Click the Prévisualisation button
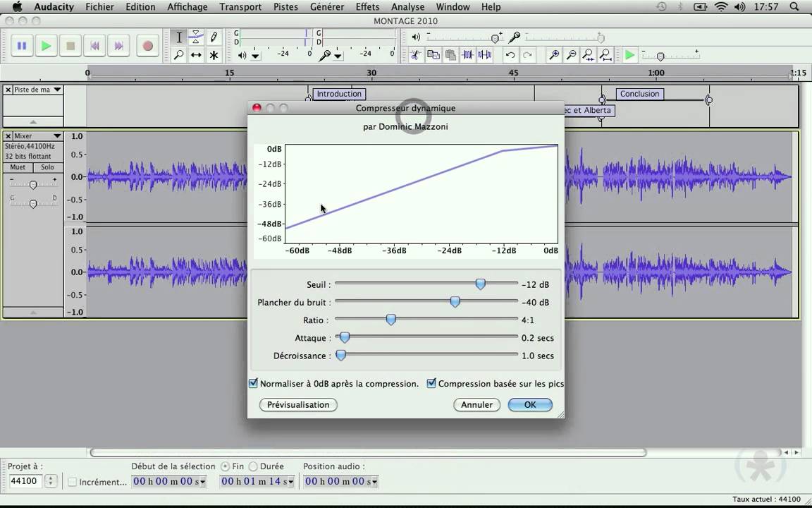This screenshot has height=508, width=812. click(x=298, y=405)
